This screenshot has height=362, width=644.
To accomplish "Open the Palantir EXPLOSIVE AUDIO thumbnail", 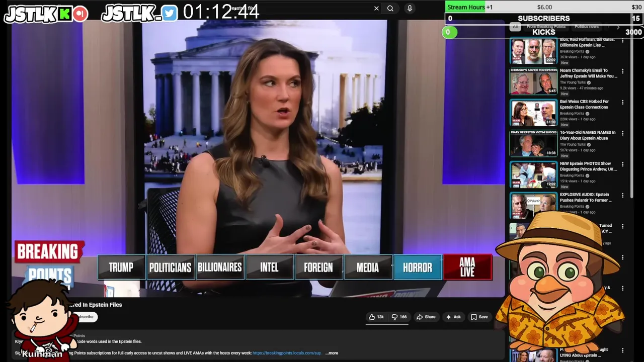I will coord(533,205).
